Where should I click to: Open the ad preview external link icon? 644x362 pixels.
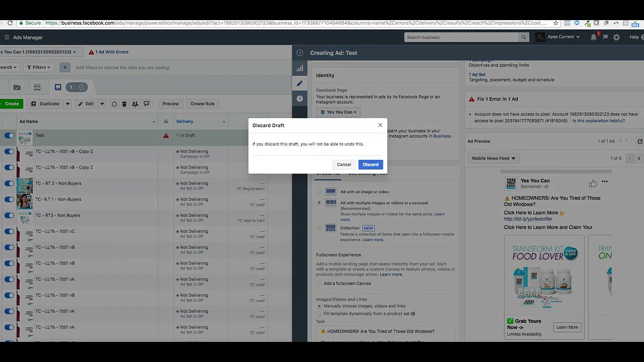click(x=640, y=141)
